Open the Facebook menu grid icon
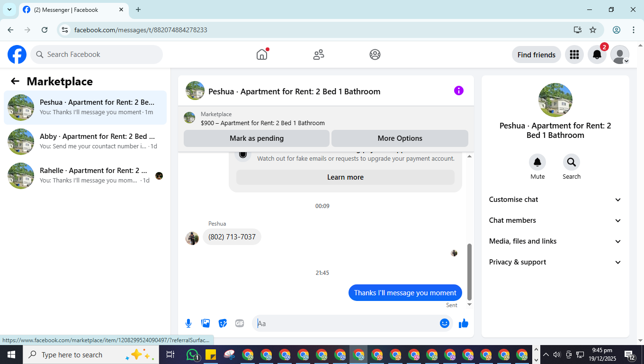The image size is (644, 364). click(574, 55)
